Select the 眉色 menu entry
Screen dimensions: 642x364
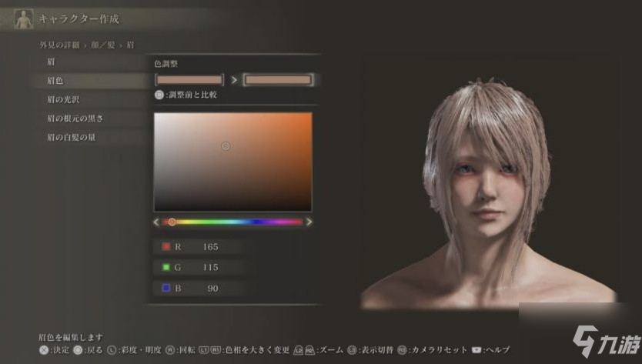pos(88,81)
